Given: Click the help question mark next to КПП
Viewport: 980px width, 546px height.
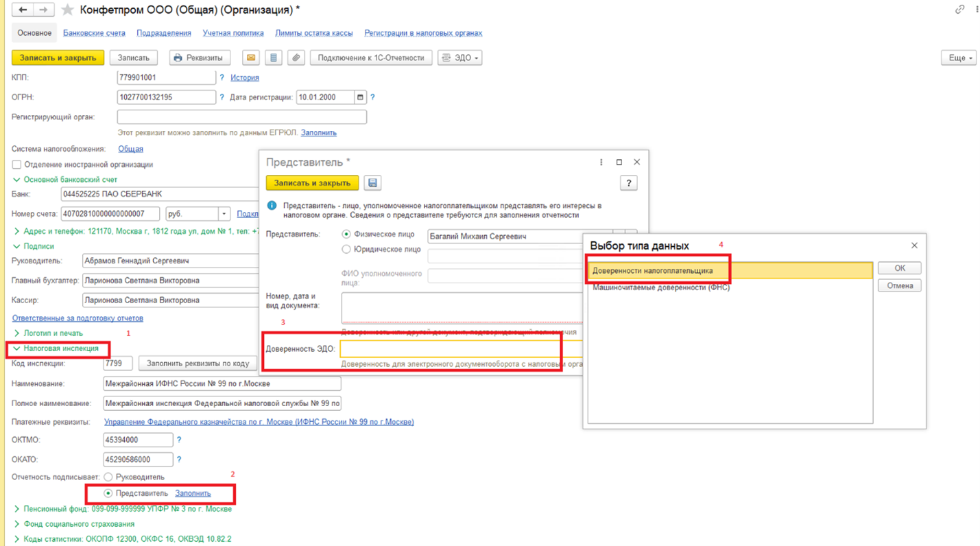Looking at the screenshot, I should coord(222,78).
